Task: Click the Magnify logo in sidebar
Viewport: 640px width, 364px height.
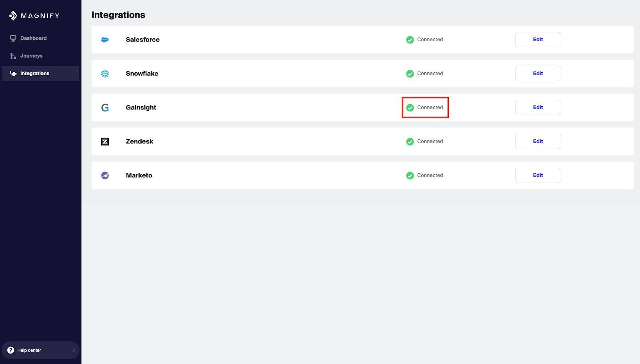Action: tap(34, 16)
